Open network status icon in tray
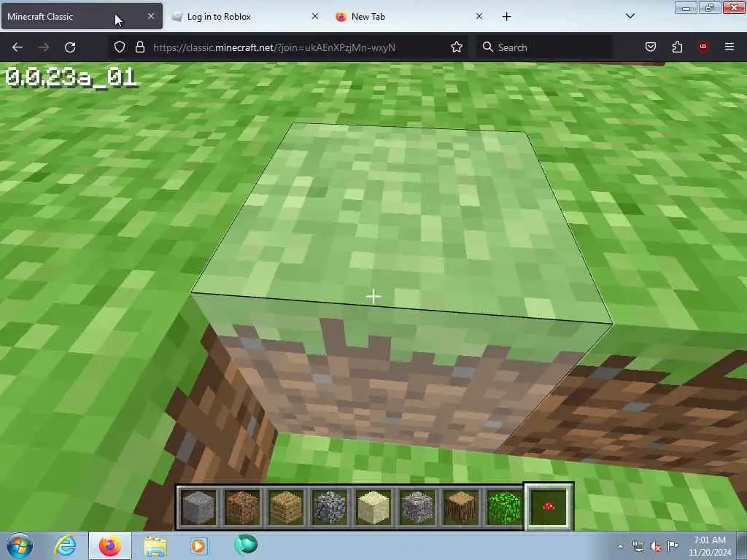 [638, 546]
